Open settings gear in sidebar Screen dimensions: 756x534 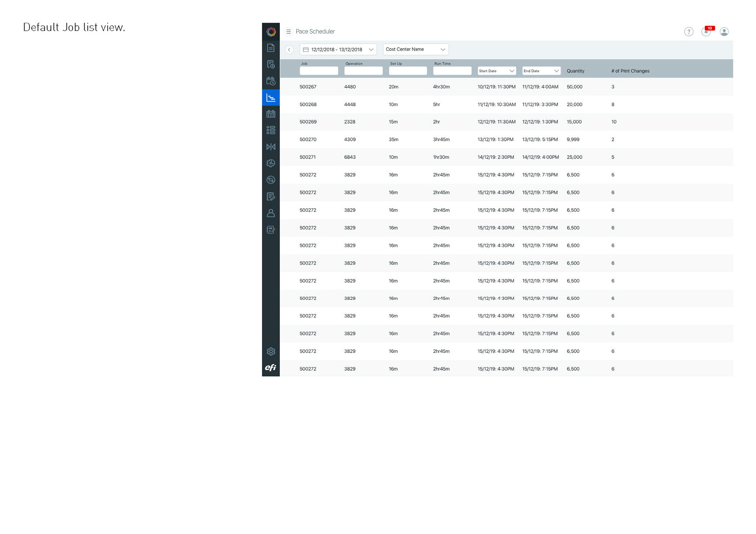coord(271,351)
